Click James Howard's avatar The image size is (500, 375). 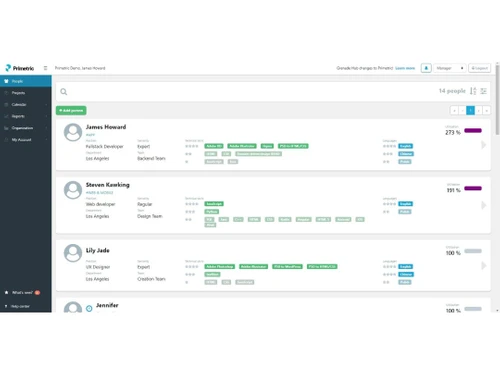click(x=73, y=132)
